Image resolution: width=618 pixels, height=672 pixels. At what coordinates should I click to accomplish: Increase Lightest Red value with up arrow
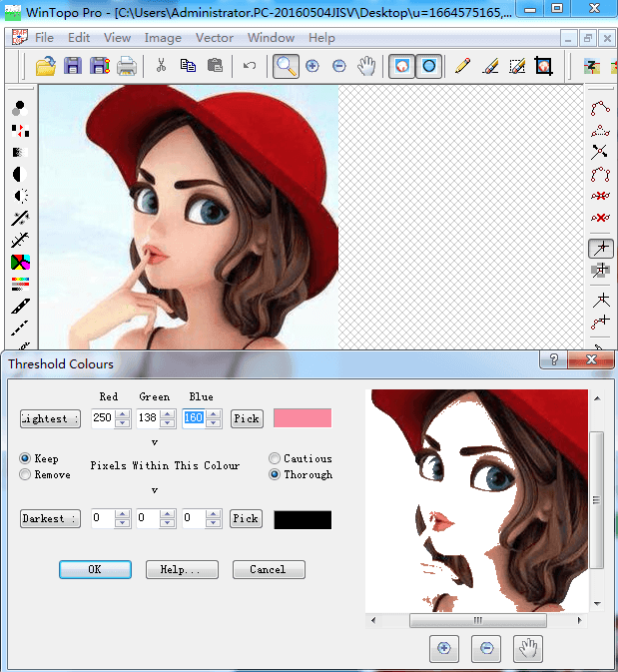(123, 414)
